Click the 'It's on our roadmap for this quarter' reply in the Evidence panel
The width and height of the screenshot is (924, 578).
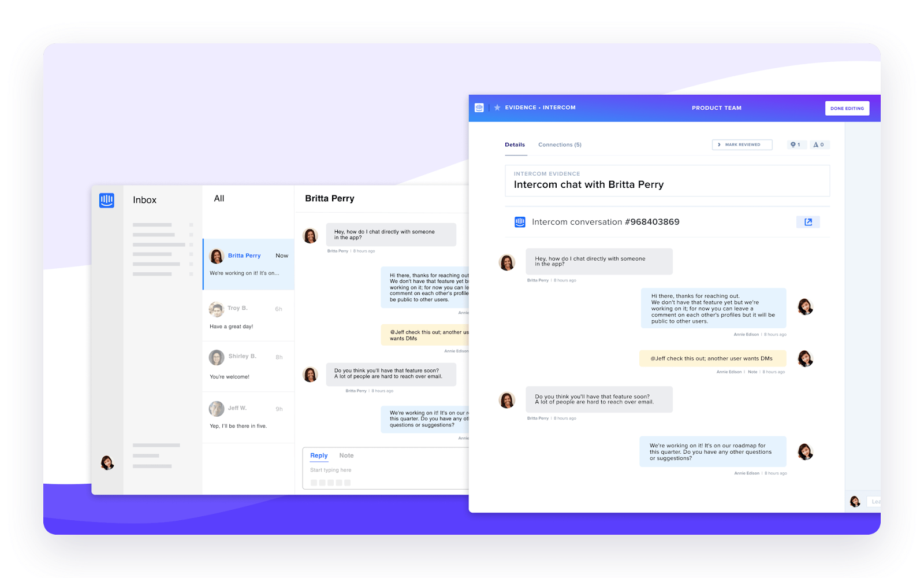713,451
